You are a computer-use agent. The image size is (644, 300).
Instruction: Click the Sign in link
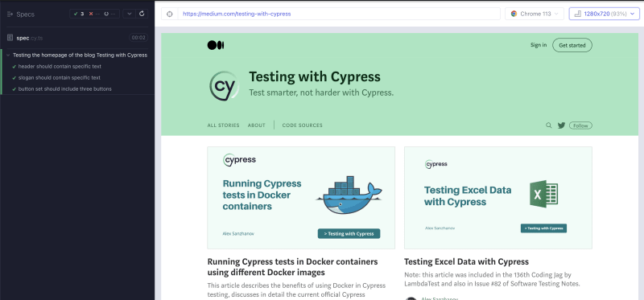click(x=539, y=45)
